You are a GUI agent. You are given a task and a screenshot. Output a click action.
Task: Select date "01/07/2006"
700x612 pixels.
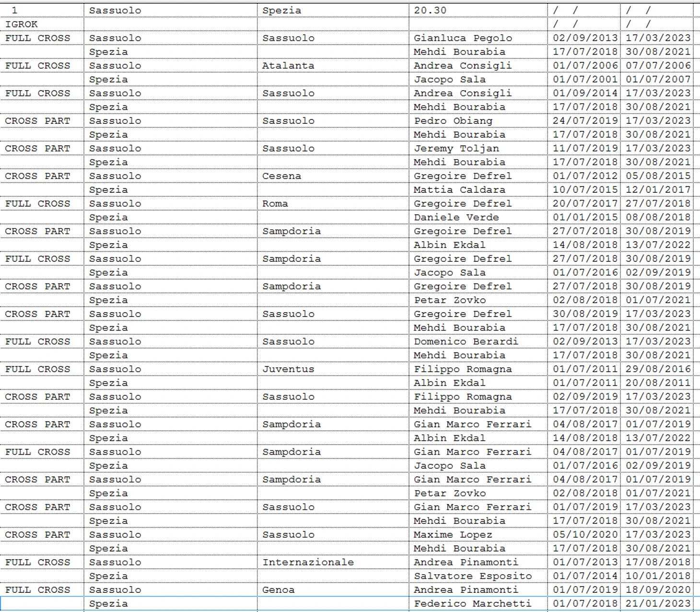pyautogui.click(x=585, y=65)
